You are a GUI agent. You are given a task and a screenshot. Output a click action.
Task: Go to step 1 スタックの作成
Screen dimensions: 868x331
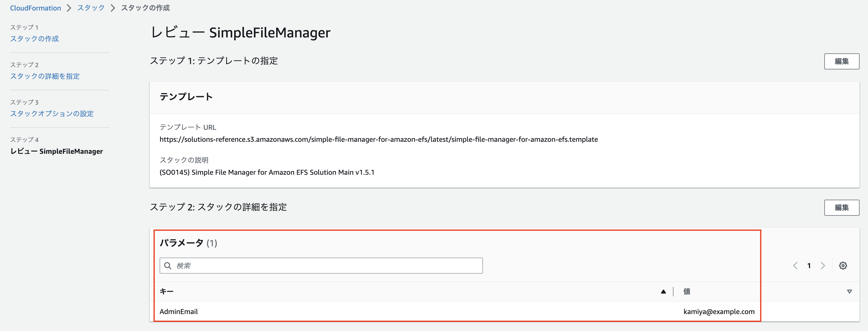click(34, 39)
